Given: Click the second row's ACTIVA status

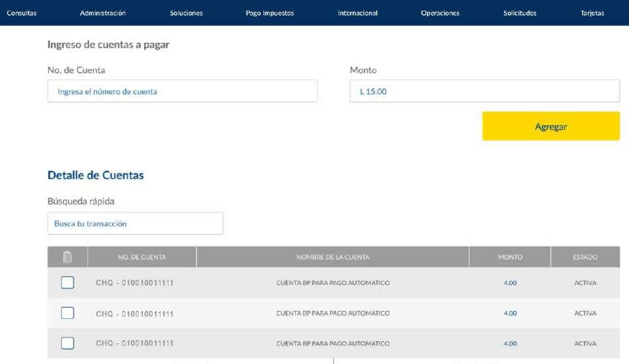Looking at the screenshot, I should 585,313.
